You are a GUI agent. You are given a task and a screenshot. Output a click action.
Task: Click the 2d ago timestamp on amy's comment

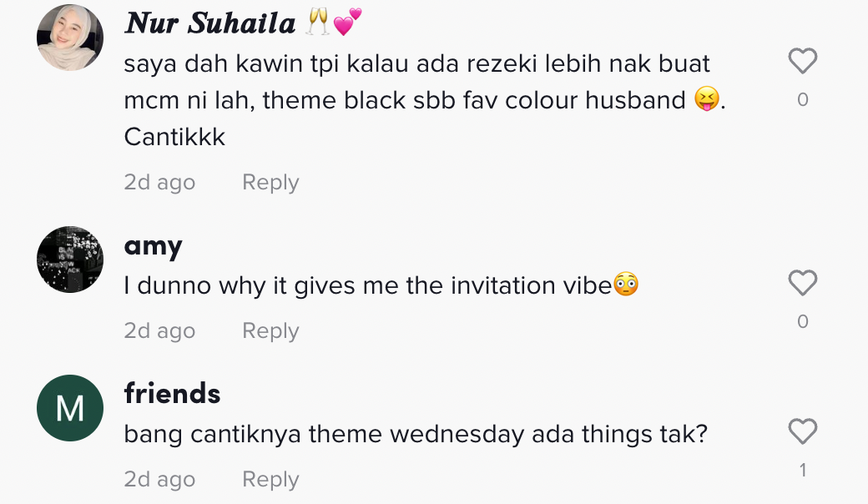(x=159, y=331)
